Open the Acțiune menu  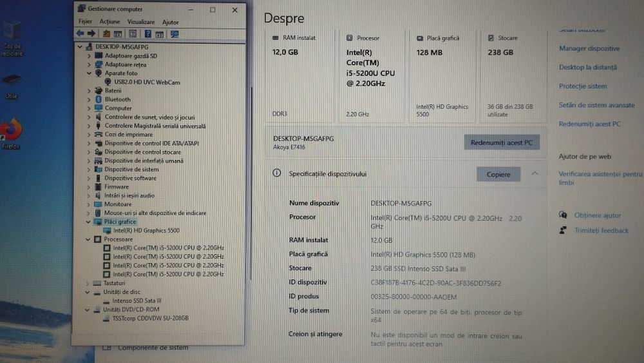click(109, 21)
